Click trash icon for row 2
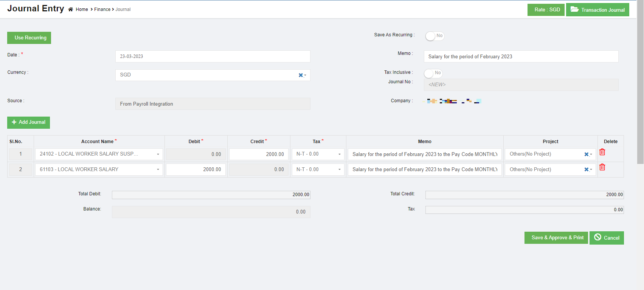 point(602,167)
